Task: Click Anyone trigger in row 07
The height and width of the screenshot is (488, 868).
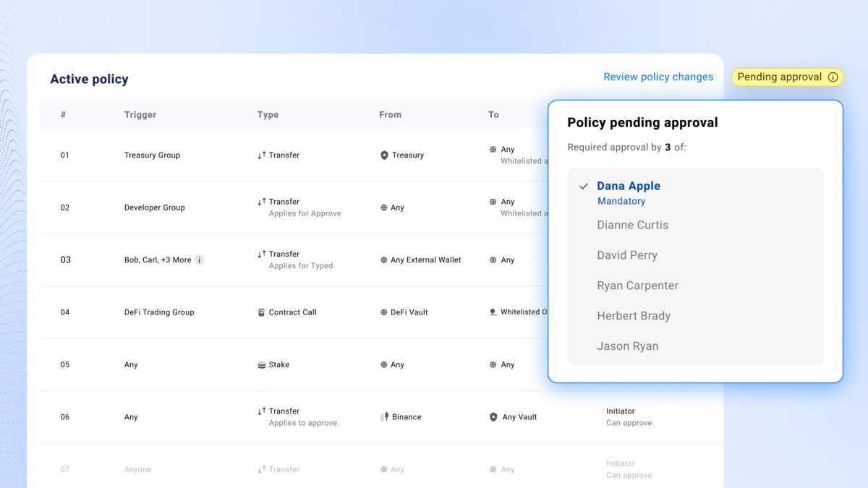Action: tap(137, 469)
